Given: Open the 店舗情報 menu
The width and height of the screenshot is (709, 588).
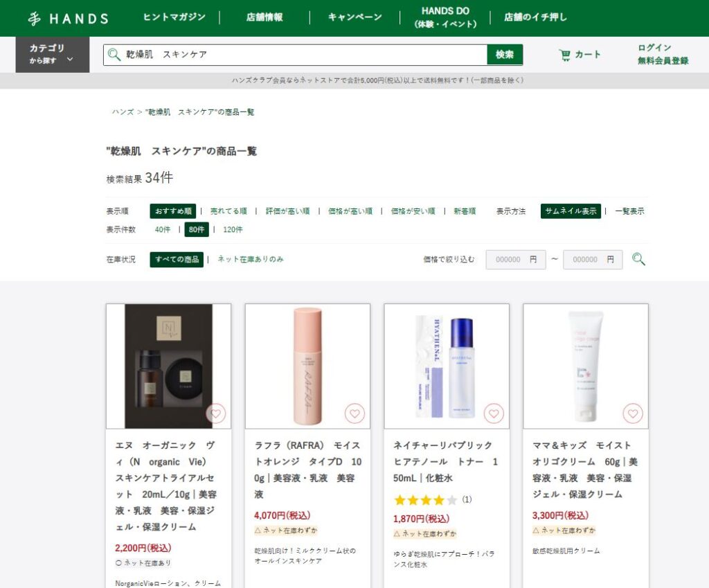Looking at the screenshot, I should (x=264, y=17).
